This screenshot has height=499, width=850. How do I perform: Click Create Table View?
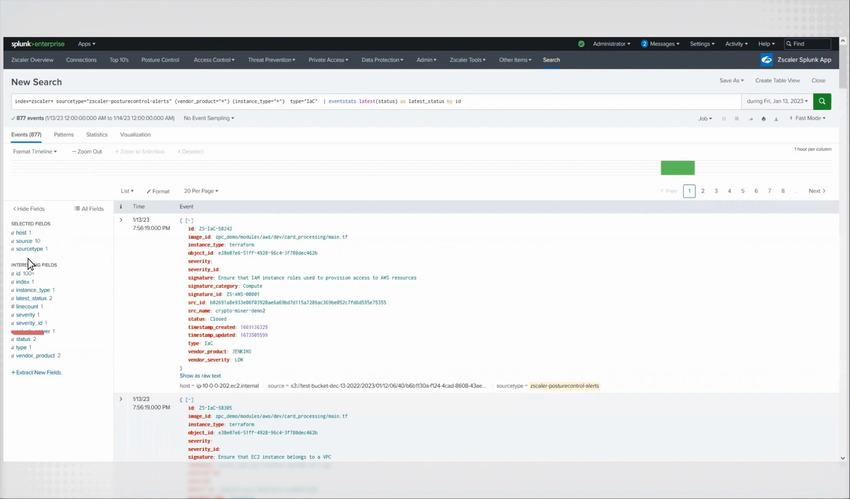[x=776, y=80]
